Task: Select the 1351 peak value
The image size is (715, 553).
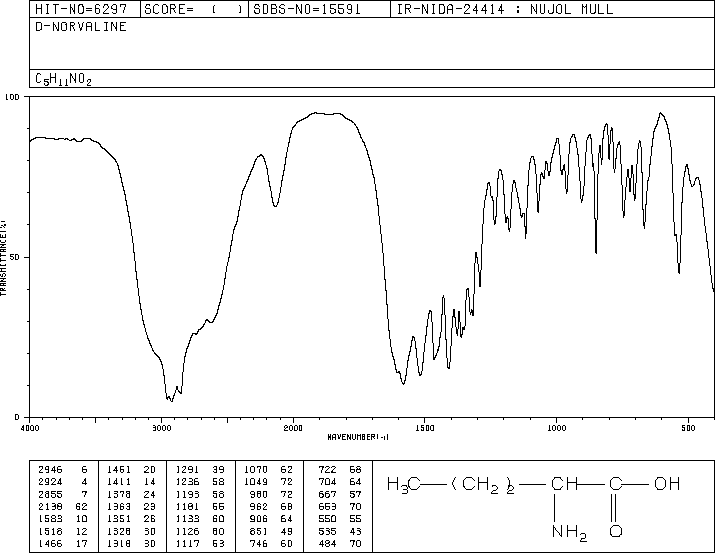Action: coord(119,519)
